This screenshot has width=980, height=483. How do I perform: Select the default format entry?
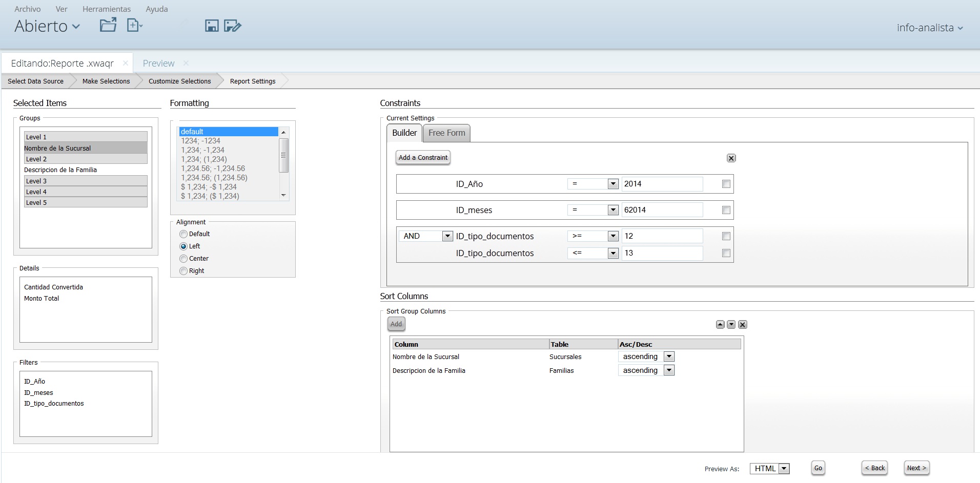(229, 132)
